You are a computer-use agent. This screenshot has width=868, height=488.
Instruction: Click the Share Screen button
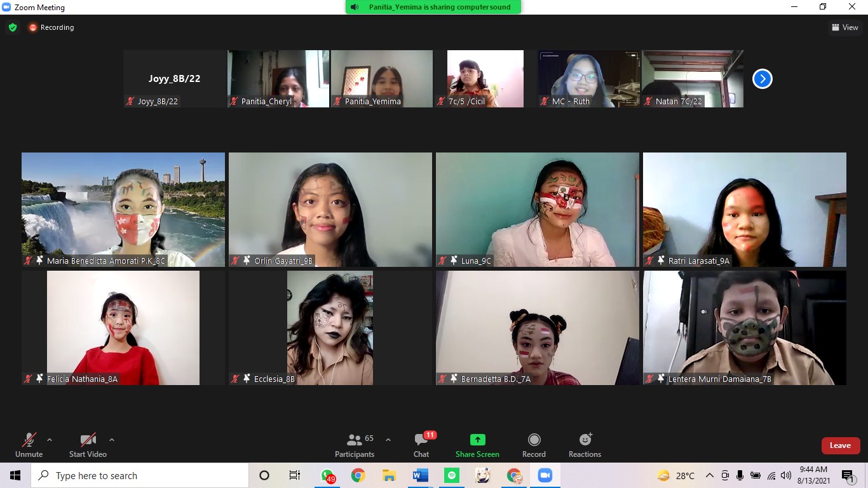coord(477,445)
